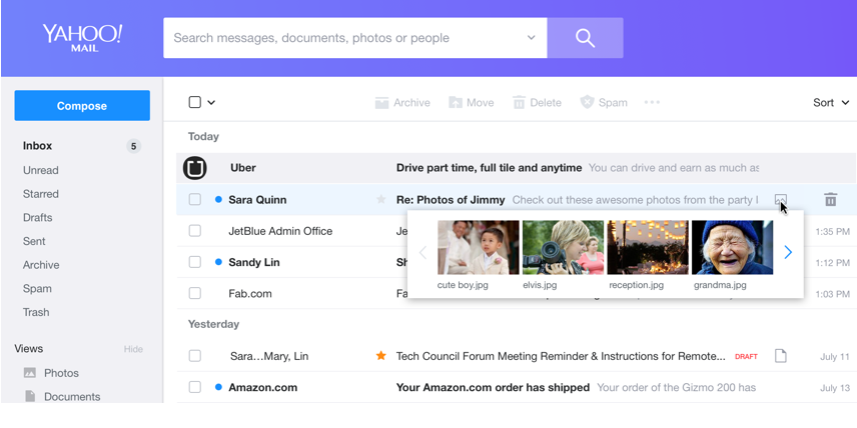Image resolution: width=857 pixels, height=428 pixels.
Task: Click the Spam shield icon
Action: [587, 102]
